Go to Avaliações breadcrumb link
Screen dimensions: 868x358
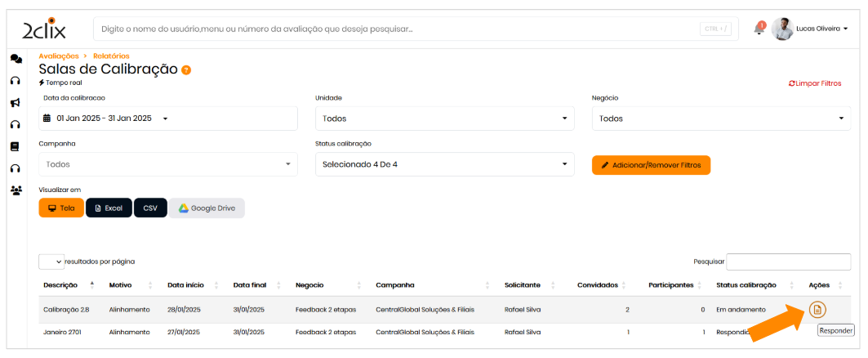[x=59, y=56]
